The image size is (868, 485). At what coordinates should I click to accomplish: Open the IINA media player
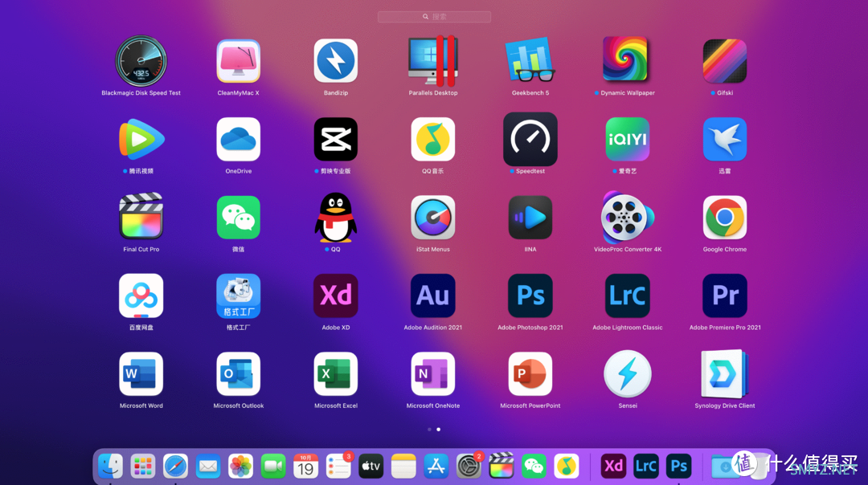(530, 218)
